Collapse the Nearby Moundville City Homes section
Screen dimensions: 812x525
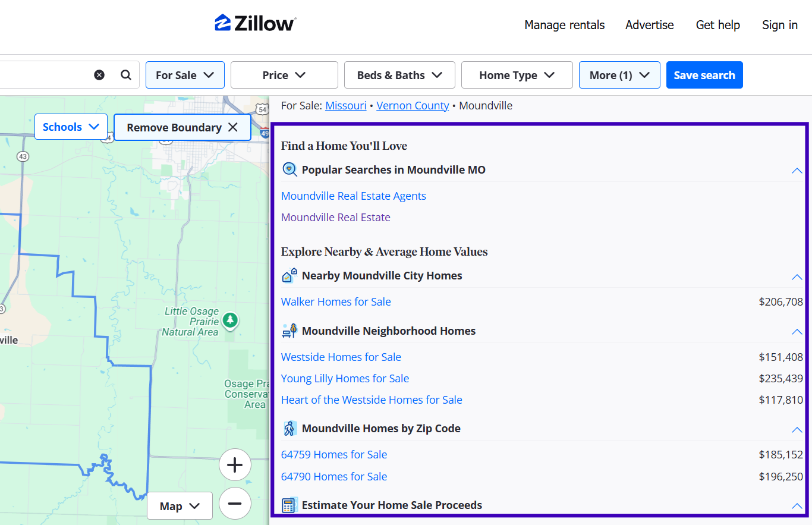point(797,277)
